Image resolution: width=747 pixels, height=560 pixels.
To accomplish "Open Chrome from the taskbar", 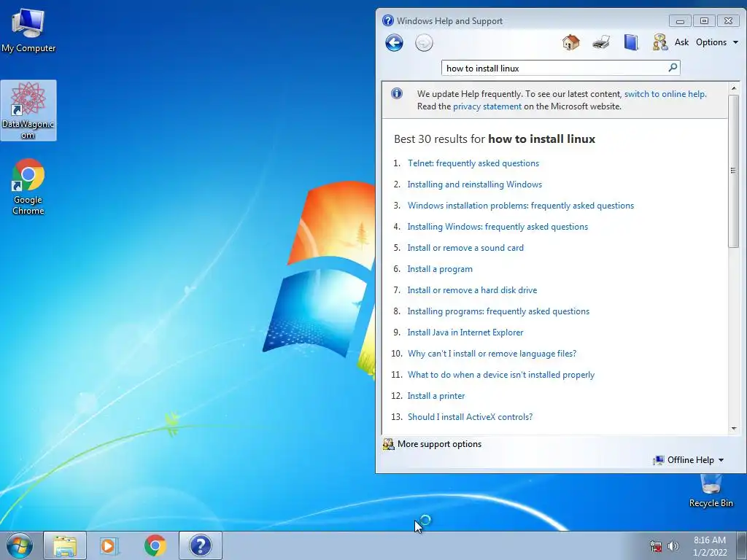I will point(155,545).
